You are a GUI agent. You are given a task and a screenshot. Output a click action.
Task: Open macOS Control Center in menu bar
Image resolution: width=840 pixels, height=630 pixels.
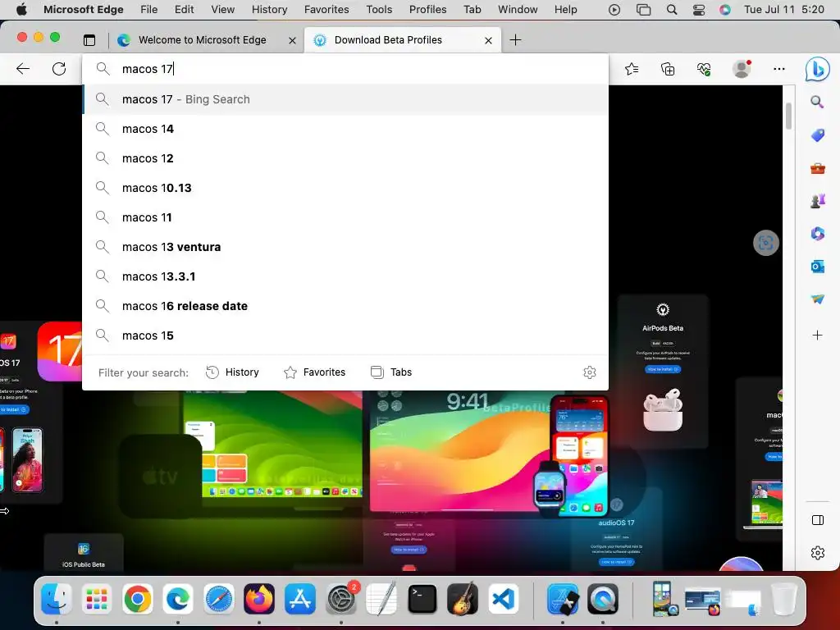click(699, 10)
